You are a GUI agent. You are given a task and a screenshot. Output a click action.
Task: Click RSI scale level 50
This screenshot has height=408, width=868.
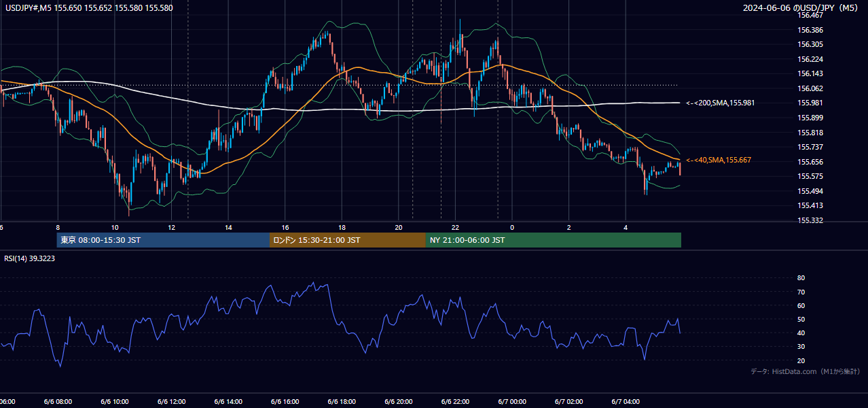[801, 319]
